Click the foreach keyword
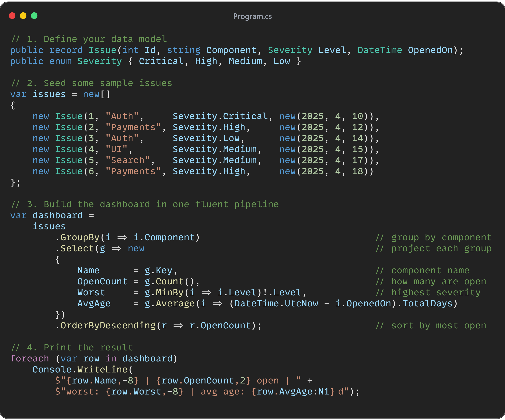 [x=29, y=358]
